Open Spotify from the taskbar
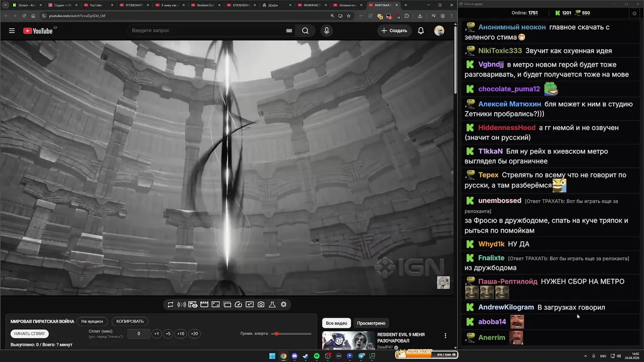This screenshot has height=362, width=644. (x=316, y=356)
